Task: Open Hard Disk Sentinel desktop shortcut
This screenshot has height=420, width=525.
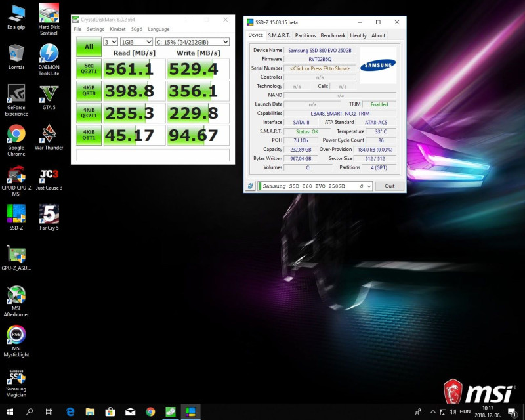Action: (x=49, y=19)
